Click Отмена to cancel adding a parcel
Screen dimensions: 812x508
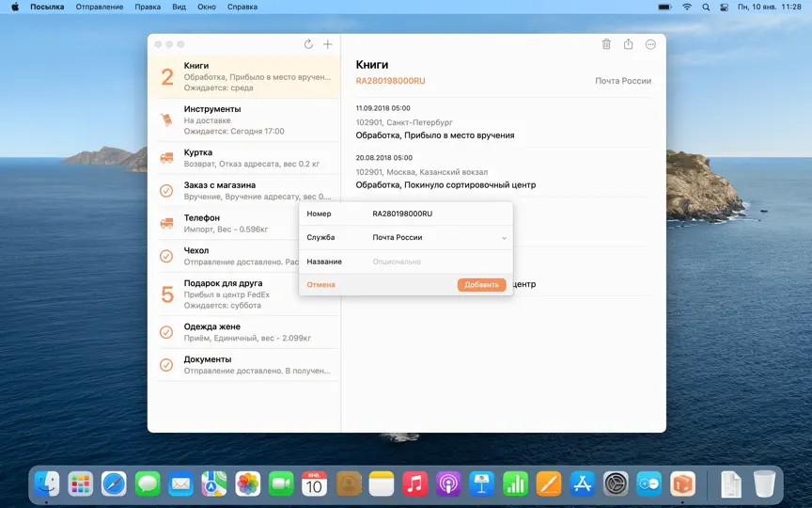pos(321,285)
